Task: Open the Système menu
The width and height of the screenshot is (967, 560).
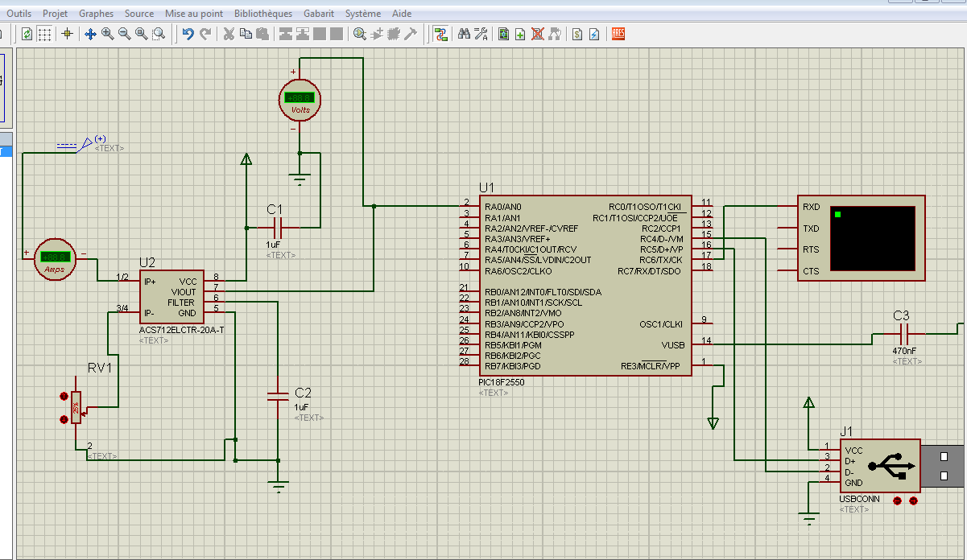Action: pos(363,14)
